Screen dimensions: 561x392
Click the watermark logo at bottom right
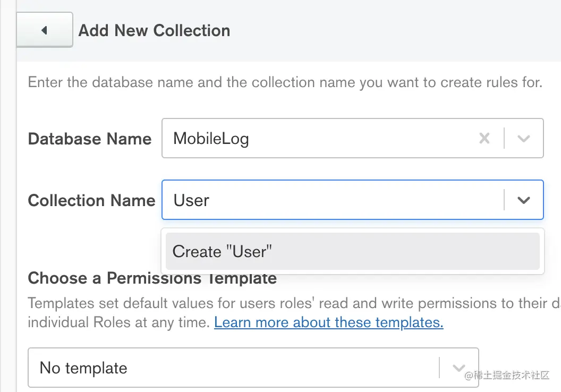pos(506,376)
